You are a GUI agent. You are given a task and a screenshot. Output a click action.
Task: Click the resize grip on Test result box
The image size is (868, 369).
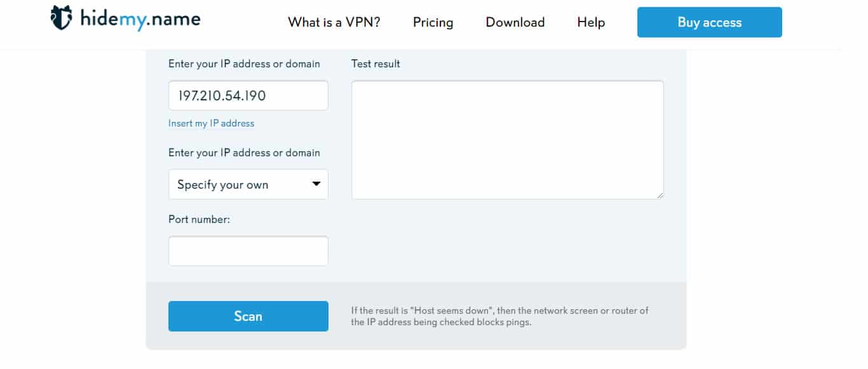tap(660, 196)
